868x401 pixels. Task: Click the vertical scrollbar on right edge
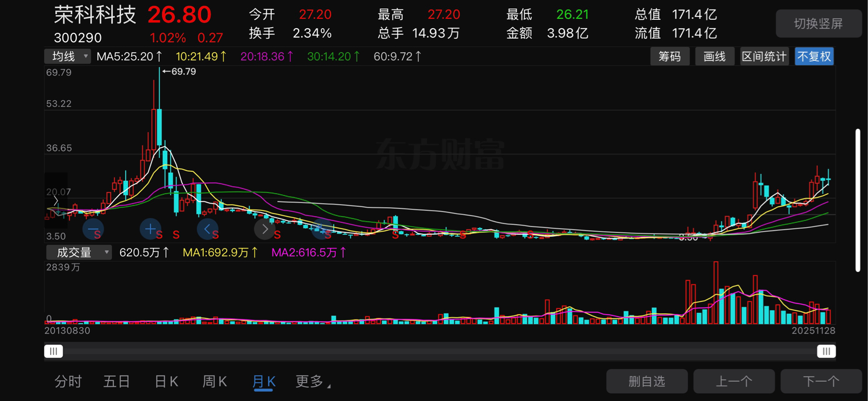(858, 200)
